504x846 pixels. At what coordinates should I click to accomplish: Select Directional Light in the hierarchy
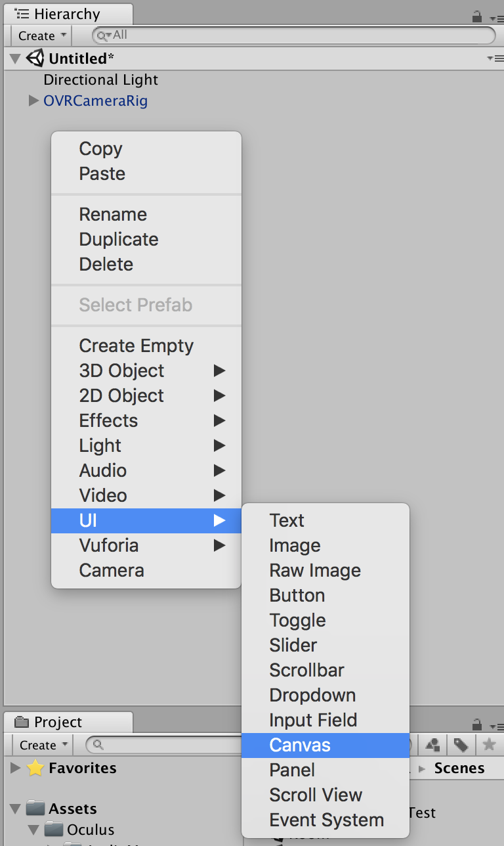click(100, 80)
